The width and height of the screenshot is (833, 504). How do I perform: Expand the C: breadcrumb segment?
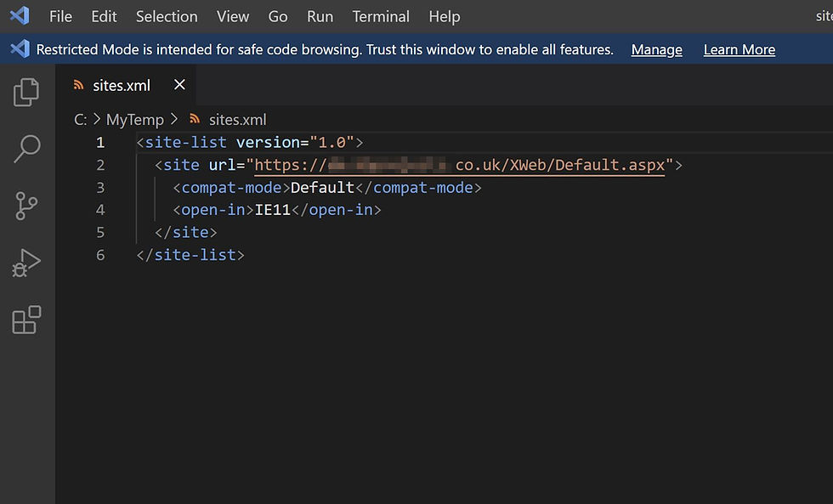[80, 120]
